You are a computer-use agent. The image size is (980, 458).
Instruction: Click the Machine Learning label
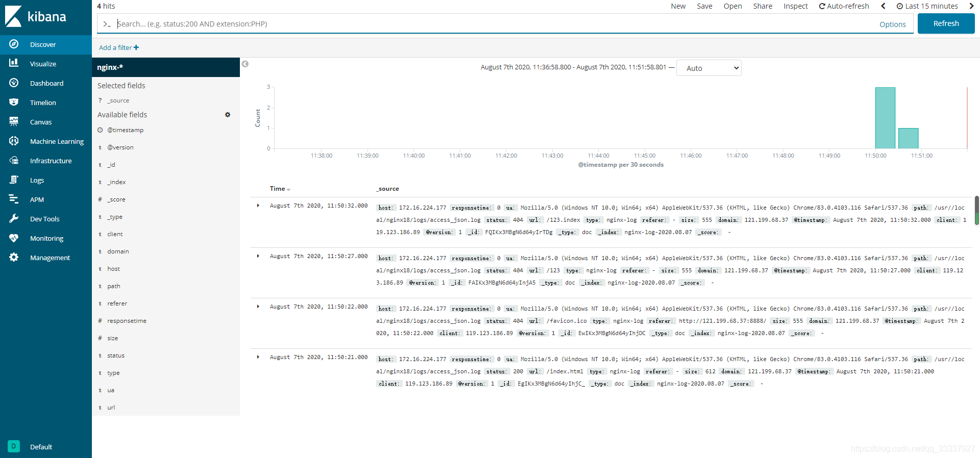click(57, 141)
